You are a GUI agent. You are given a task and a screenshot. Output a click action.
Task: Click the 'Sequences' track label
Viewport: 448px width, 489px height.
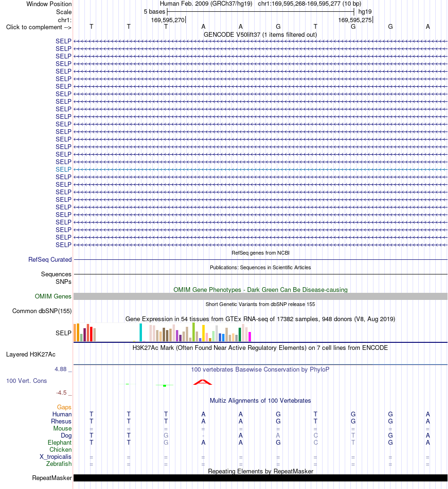pyautogui.click(x=56, y=274)
